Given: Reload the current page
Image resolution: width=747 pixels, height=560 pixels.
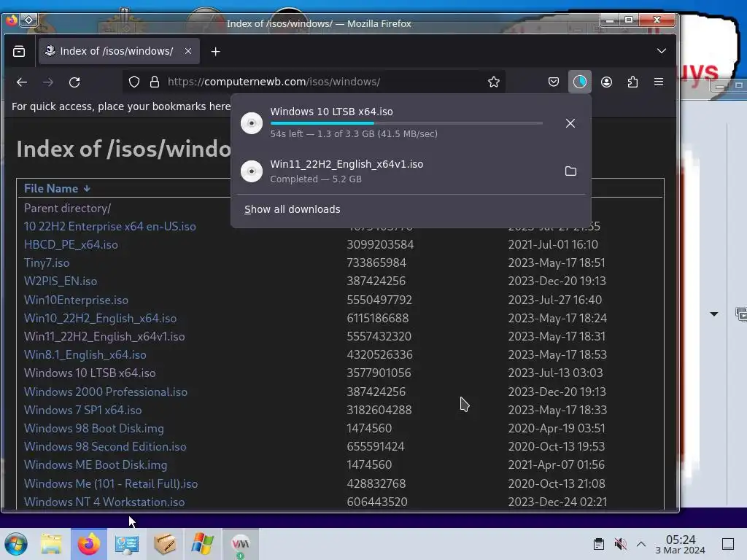Looking at the screenshot, I should (x=74, y=82).
